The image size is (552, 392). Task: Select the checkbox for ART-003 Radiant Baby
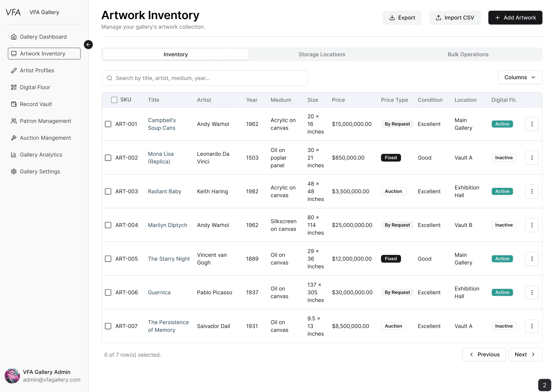tap(108, 191)
